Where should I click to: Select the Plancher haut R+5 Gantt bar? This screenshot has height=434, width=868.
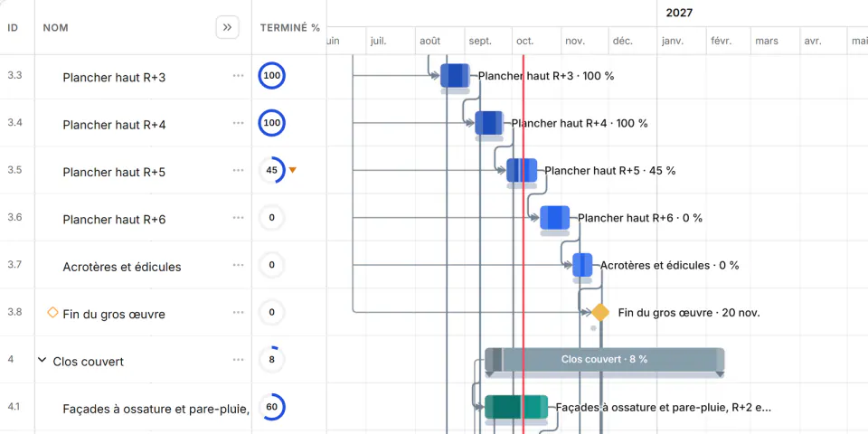[x=522, y=171]
